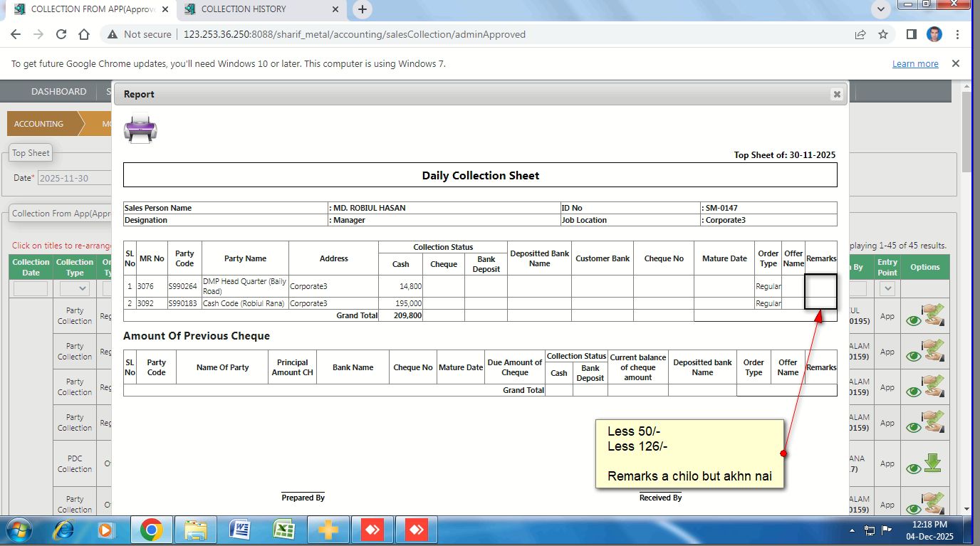The image size is (980, 546).
Task: Open the Chrome home page button
Action: tap(84, 34)
